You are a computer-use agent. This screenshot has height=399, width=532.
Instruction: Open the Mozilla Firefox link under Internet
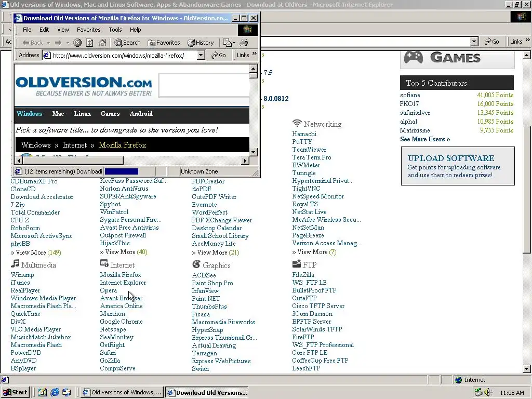coord(121,275)
